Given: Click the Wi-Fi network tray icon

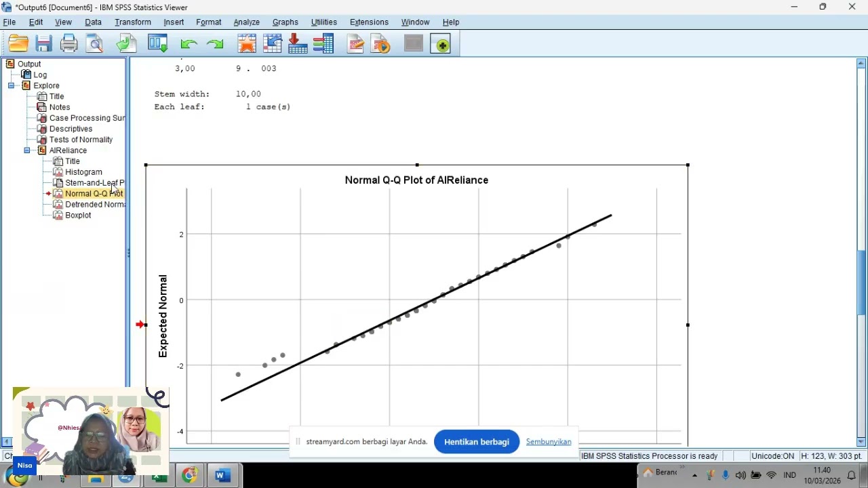Looking at the screenshot, I should (x=771, y=475).
